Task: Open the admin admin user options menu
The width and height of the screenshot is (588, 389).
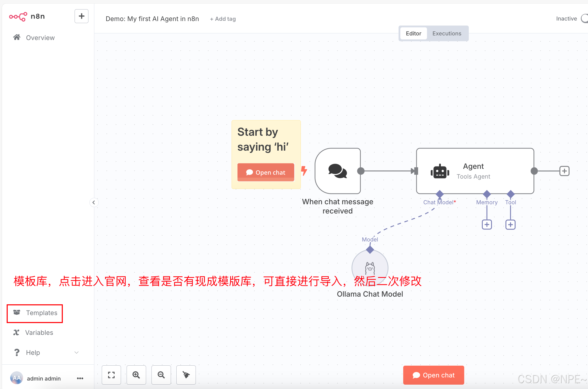Action: point(80,378)
